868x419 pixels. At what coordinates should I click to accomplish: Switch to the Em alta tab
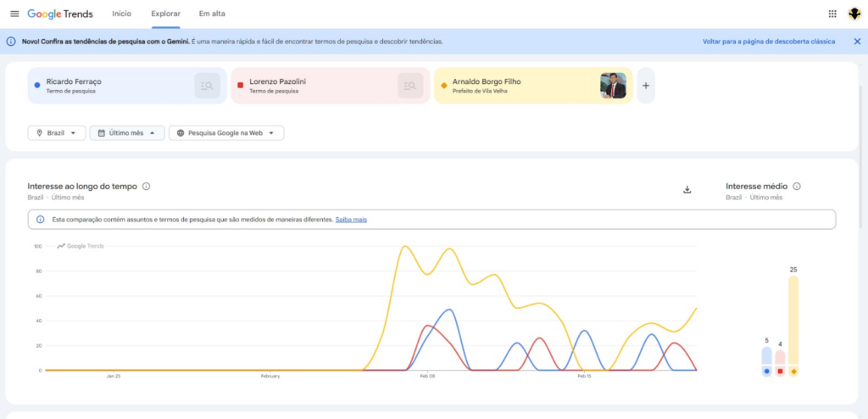pos(212,14)
